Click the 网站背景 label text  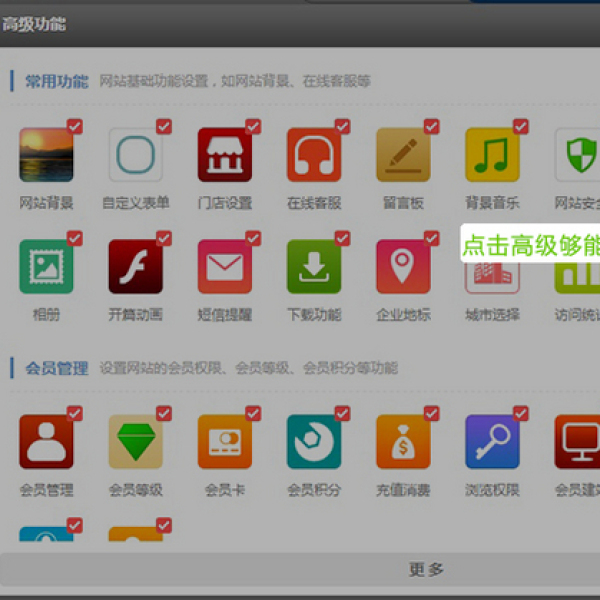(x=46, y=203)
